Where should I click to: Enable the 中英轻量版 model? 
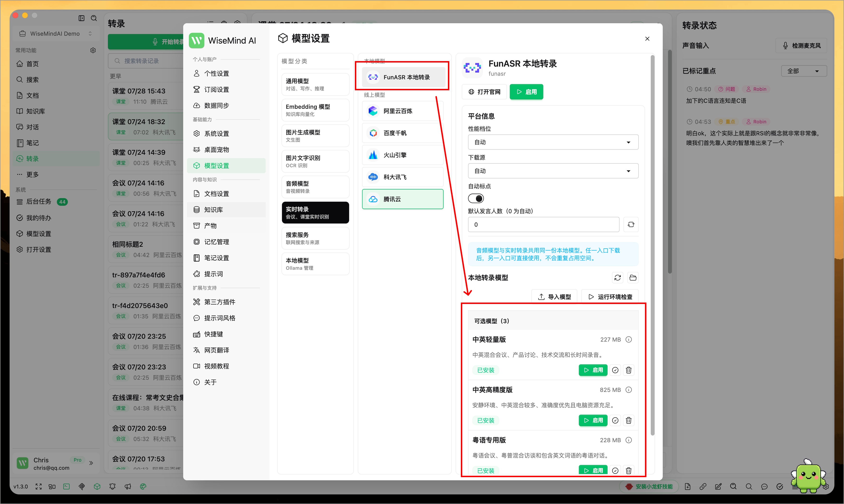pos(593,370)
